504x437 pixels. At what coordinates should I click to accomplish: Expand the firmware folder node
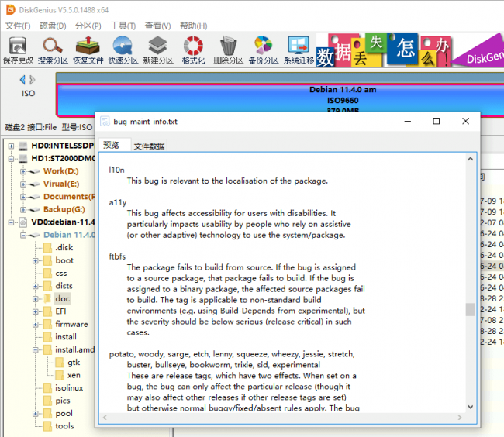36,325
